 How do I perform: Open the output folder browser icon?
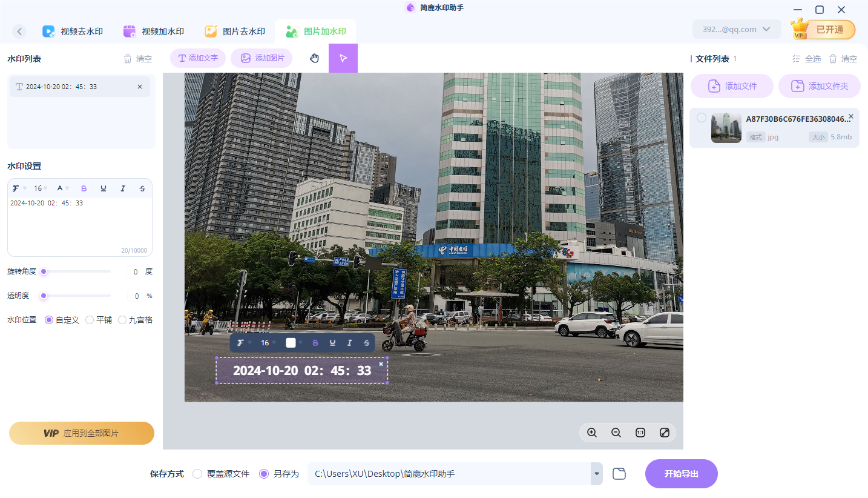click(x=619, y=474)
